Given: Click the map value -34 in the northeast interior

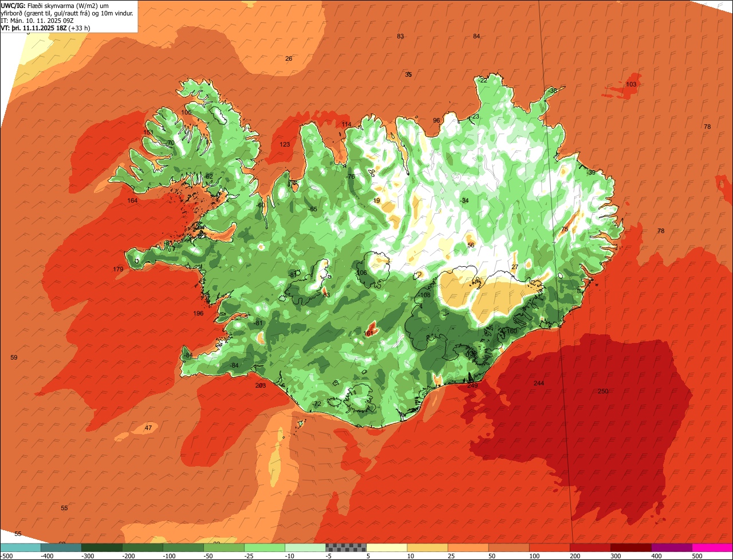Looking at the screenshot, I should pos(464,200).
